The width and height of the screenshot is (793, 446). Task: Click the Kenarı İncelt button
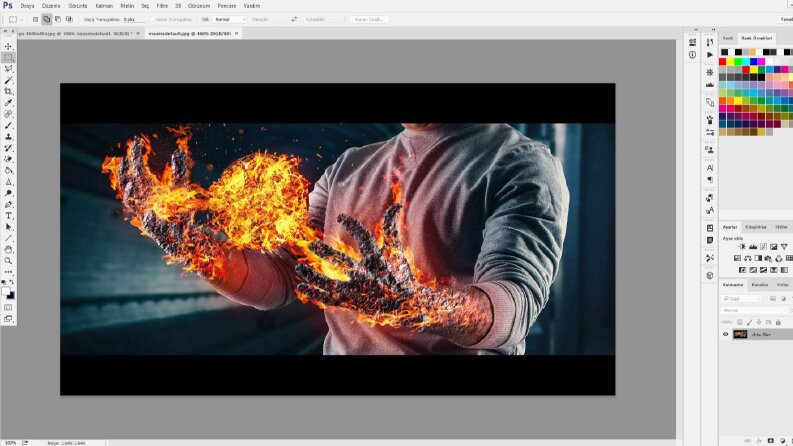pyautogui.click(x=369, y=19)
